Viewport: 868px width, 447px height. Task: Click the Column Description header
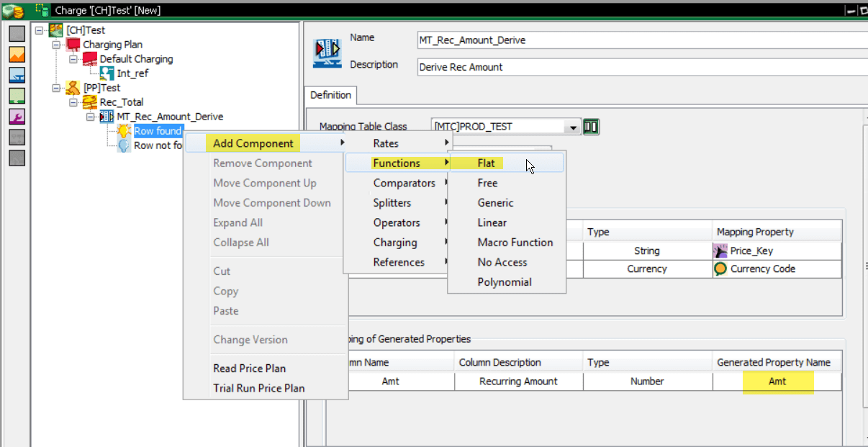pyautogui.click(x=518, y=363)
